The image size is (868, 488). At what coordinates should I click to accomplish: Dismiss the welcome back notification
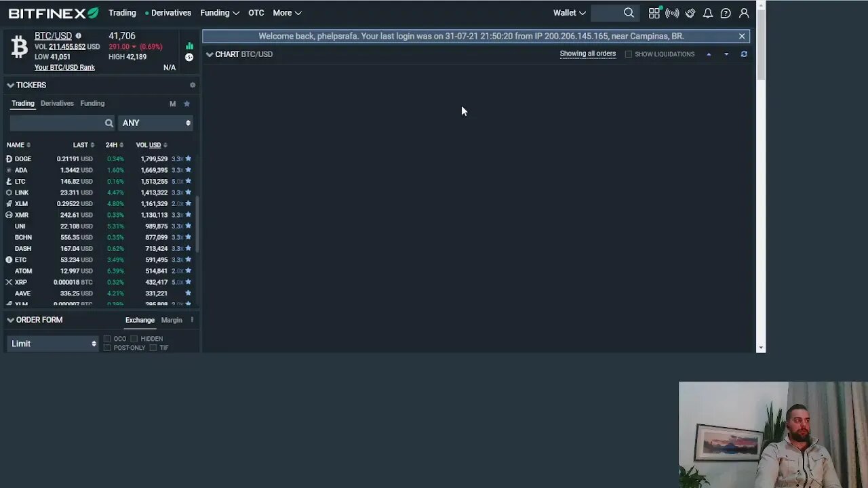(742, 36)
